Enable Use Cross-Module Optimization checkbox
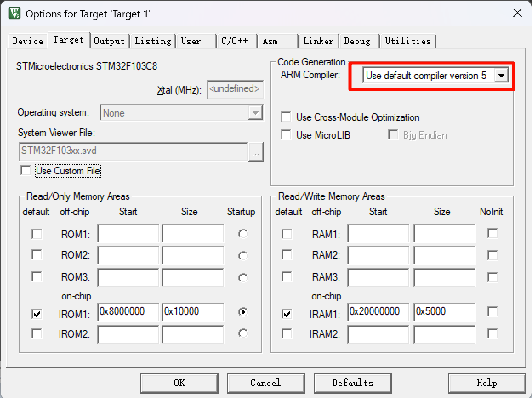 click(287, 117)
